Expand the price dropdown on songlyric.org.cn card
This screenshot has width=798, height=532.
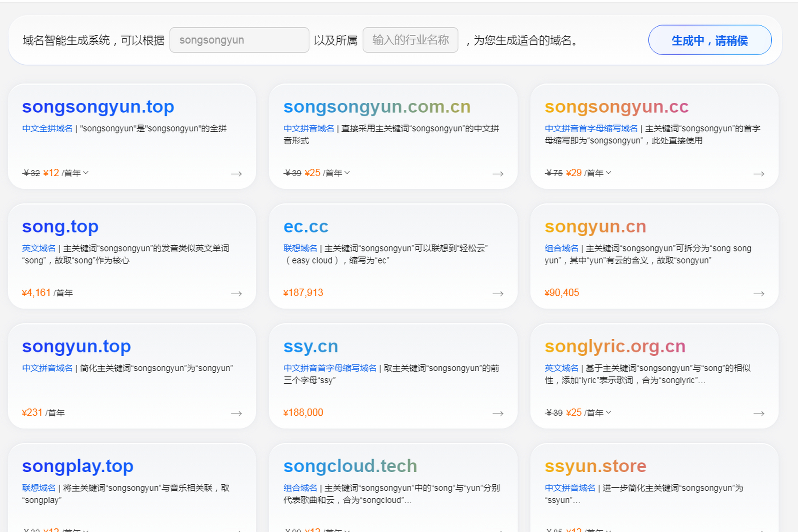pyautogui.click(x=608, y=412)
